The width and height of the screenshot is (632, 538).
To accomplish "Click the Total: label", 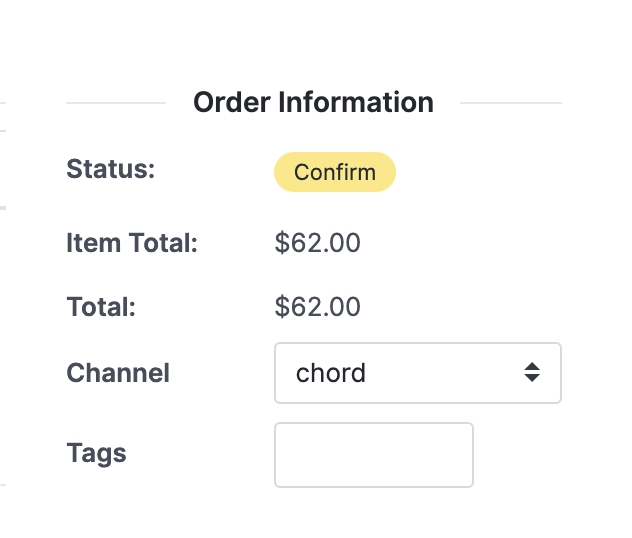I will (101, 307).
